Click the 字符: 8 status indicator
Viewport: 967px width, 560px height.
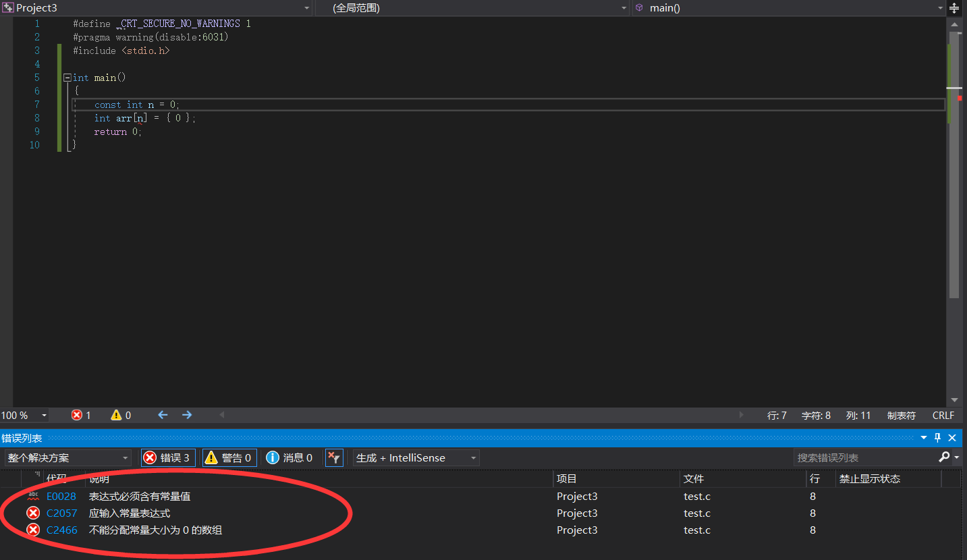tap(816, 415)
